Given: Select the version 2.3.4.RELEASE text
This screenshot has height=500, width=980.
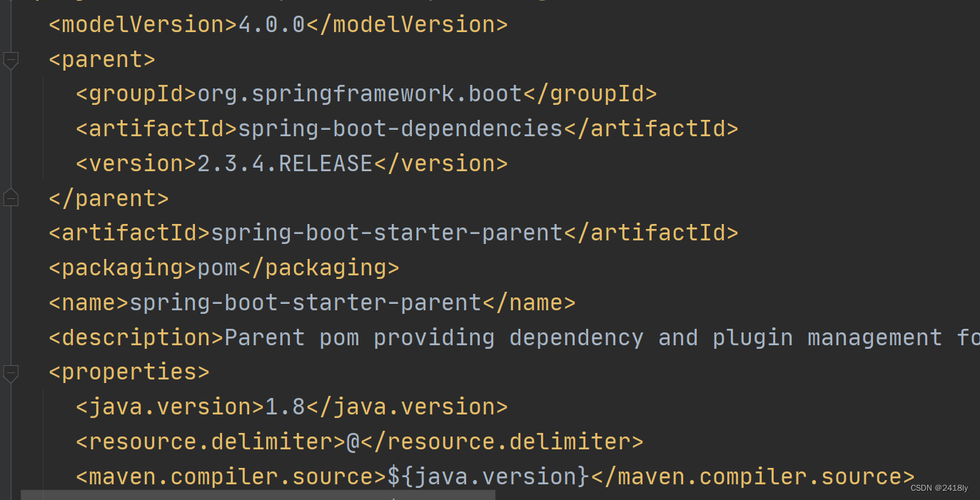Looking at the screenshot, I should [x=284, y=163].
